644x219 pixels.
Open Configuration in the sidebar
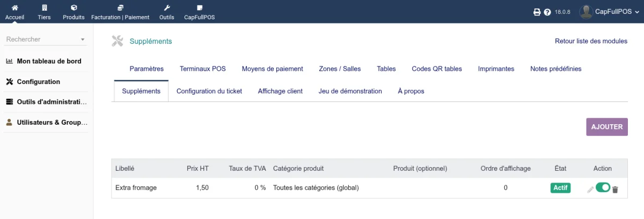(x=39, y=82)
